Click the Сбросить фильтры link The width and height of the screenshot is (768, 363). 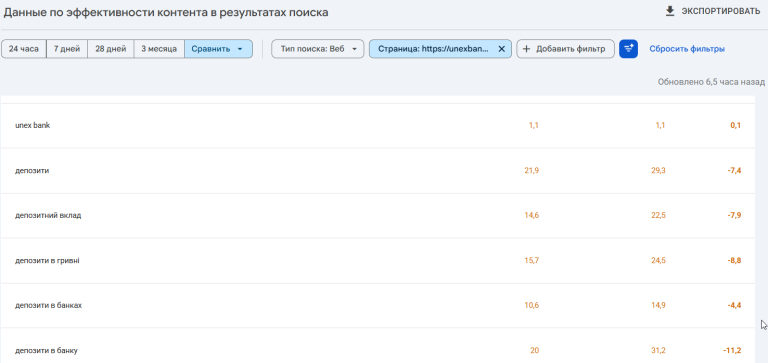pos(687,49)
